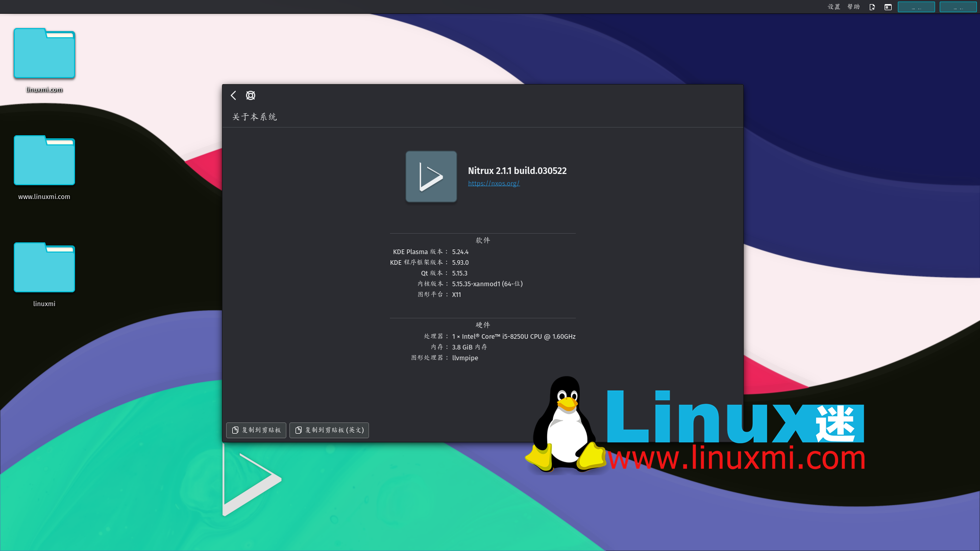Screen dimensions: 980x551
Task: Click the Qt version value 5.15.3
Action: pyautogui.click(x=460, y=273)
